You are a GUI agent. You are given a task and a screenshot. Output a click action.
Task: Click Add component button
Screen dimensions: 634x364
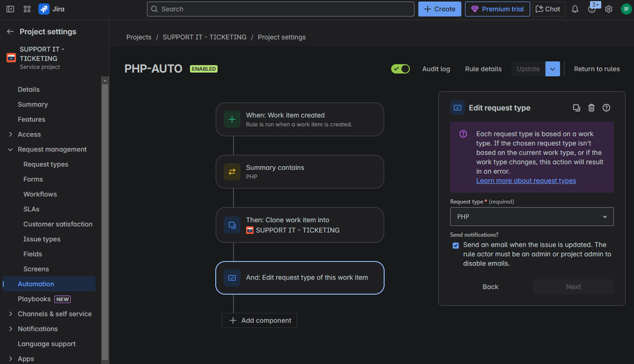coord(260,320)
